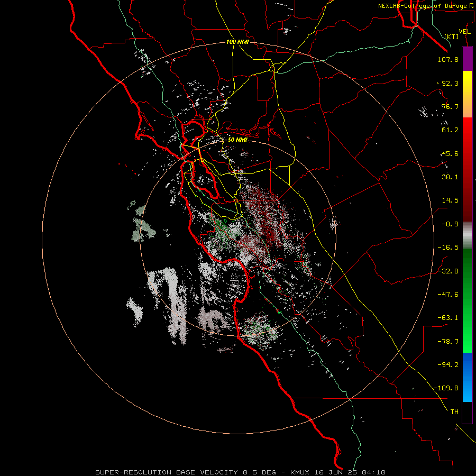Click the 100 NMI range ring label
This screenshot has height=476, width=476.
pyautogui.click(x=237, y=42)
